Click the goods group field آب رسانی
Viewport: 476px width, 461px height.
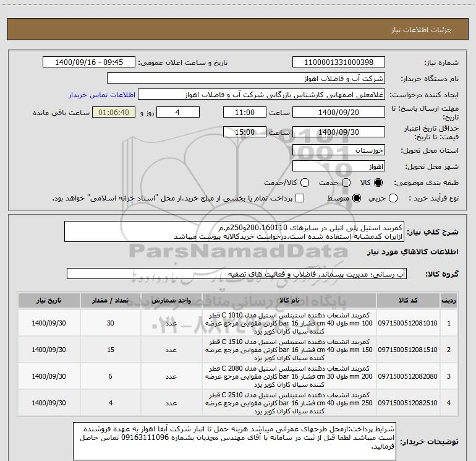[237, 274]
